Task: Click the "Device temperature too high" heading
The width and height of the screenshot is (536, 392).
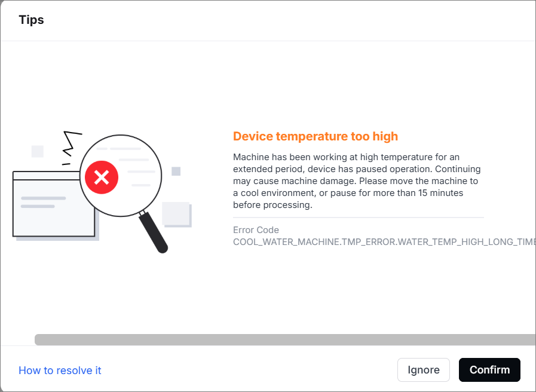Action: 316,136
